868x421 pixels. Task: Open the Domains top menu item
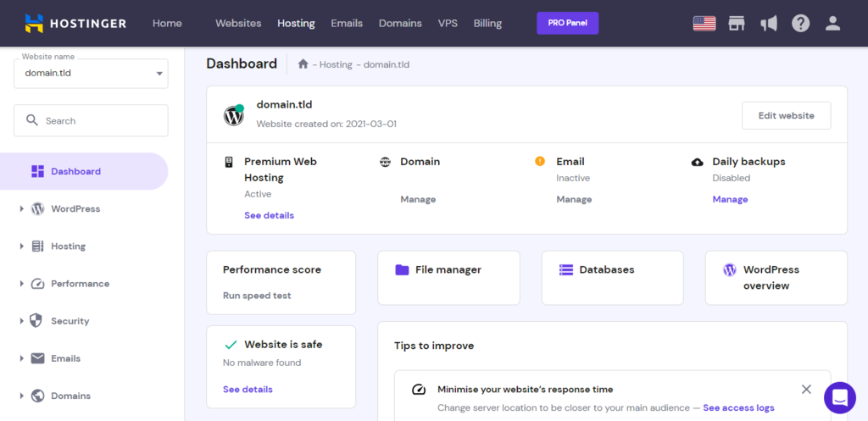point(400,23)
